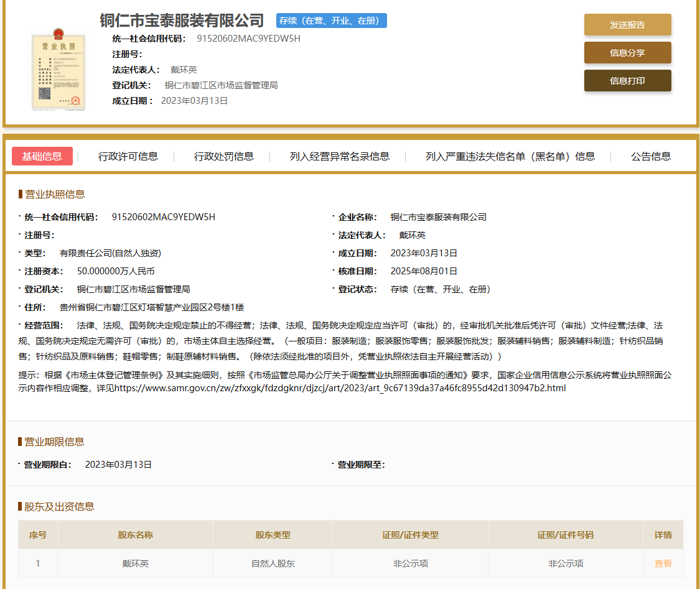Click the 股东类型 column header
This screenshot has height=589, width=700.
273,534
